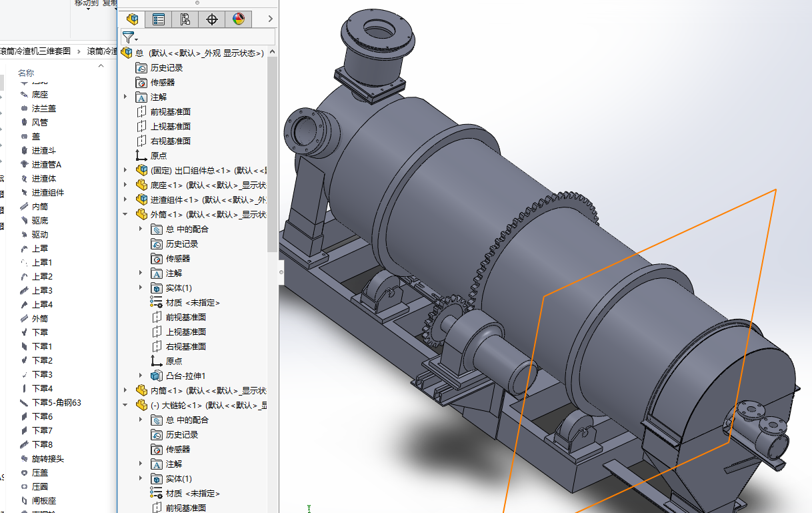Select 材质 <未指定> under 外筒

pos(193,302)
